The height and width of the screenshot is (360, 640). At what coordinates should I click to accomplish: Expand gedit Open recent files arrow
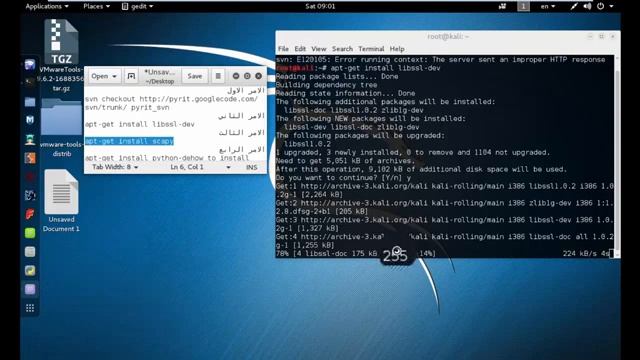[x=114, y=76]
